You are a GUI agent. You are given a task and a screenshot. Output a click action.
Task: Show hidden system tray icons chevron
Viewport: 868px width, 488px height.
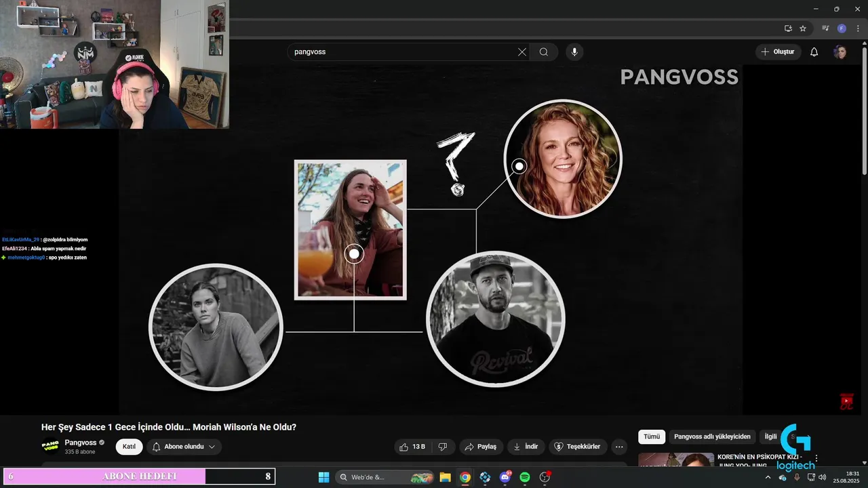768,477
